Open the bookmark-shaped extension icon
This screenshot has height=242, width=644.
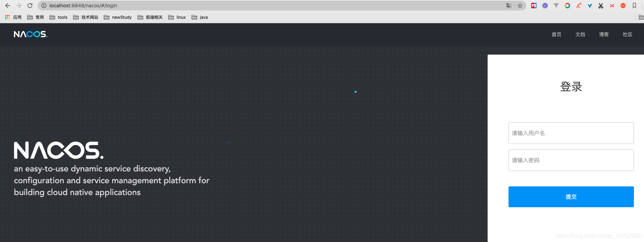[x=634, y=6]
